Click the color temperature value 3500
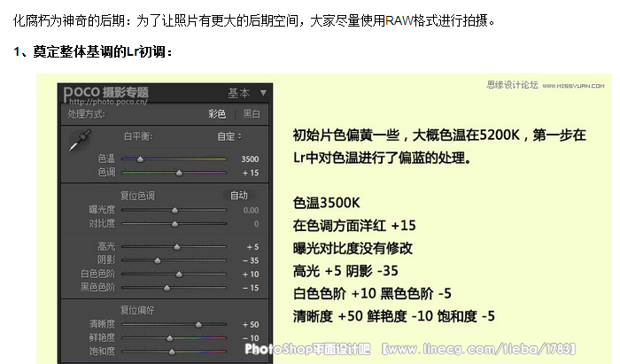This screenshot has width=620, height=364. tap(250, 159)
